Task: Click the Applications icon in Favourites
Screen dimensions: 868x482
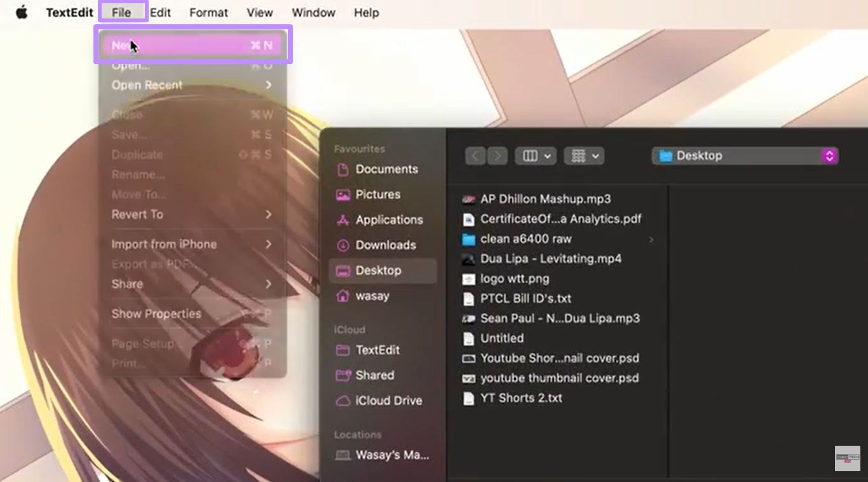Action: click(343, 220)
